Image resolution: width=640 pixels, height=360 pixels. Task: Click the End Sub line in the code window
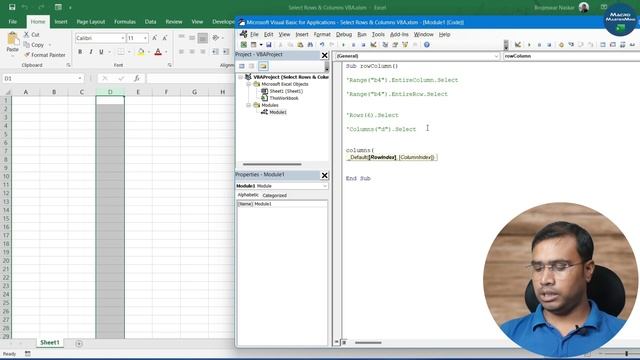(358, 178)
